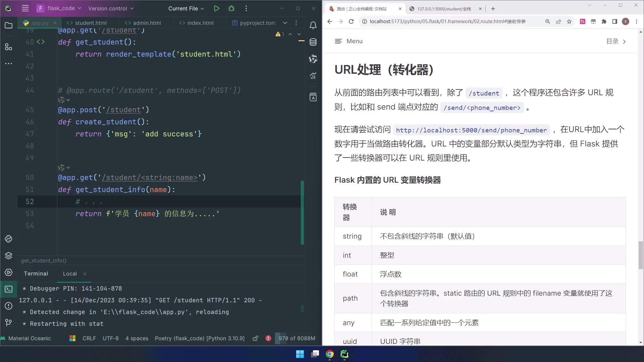Open the Notifications bell panel
The image size is (644, 362).
click(x=313, y=25)
